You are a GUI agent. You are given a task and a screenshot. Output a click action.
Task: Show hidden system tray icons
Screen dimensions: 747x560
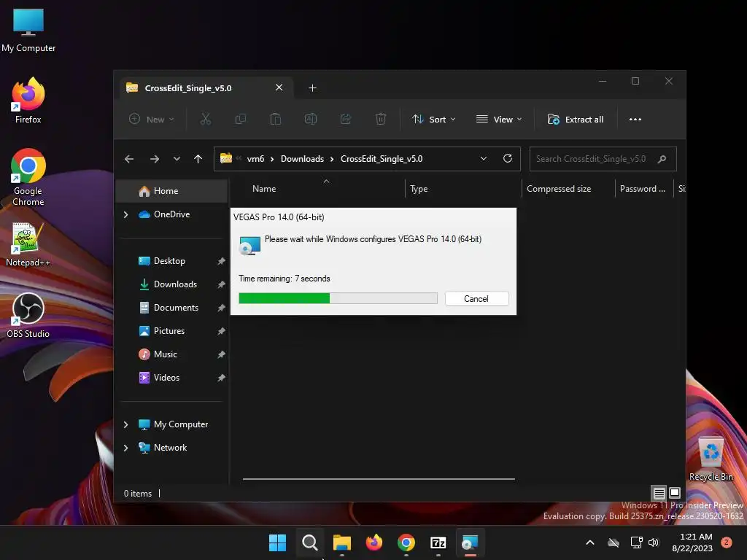[589, 542]
